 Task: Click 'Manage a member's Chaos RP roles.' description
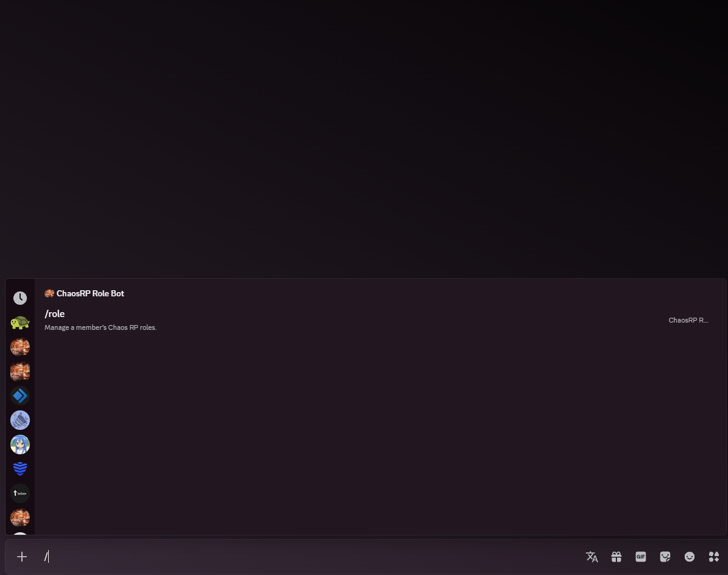click(x=101, y=327)
